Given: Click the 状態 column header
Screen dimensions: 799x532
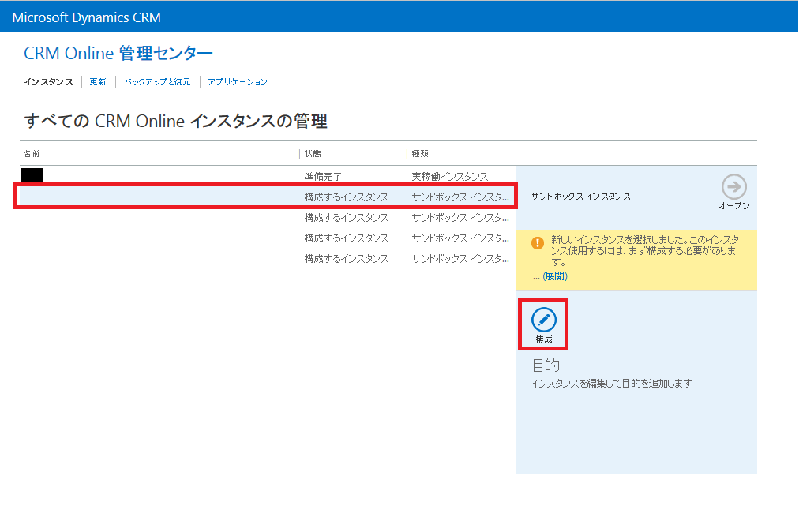Looking at the screenshot, I should coord(313,153).
